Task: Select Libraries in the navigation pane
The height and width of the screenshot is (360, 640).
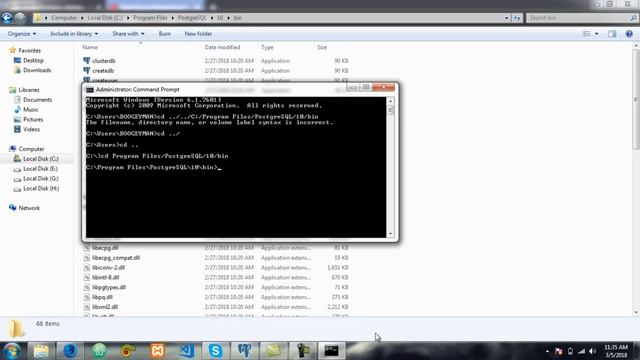Action: point(29,90)
